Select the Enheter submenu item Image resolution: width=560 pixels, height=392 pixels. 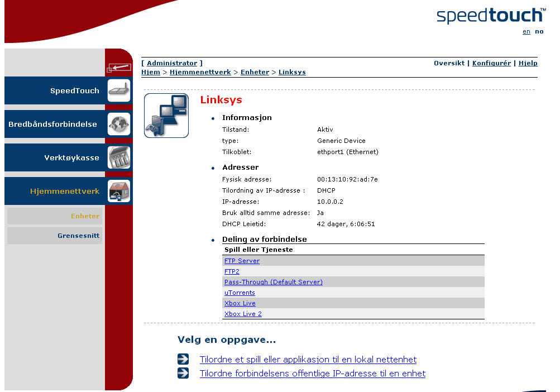pos(55,216)
